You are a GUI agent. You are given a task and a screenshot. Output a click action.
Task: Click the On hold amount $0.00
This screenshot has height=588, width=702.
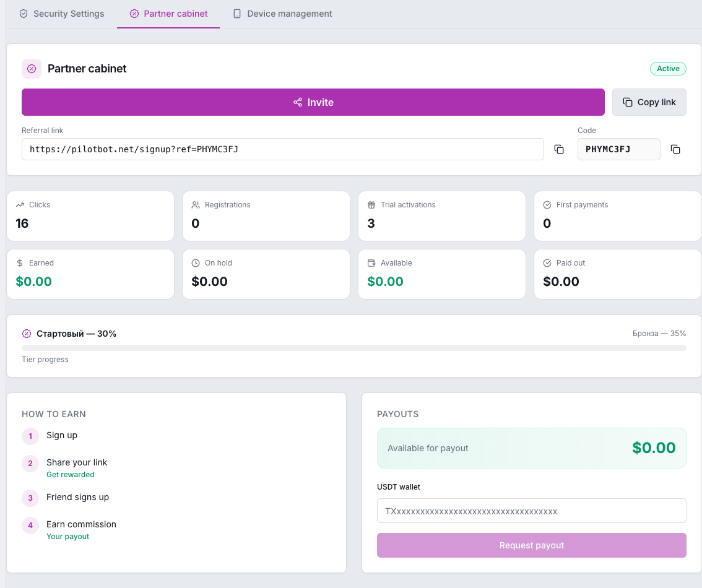pyautogui.click(x=209, y=282)
